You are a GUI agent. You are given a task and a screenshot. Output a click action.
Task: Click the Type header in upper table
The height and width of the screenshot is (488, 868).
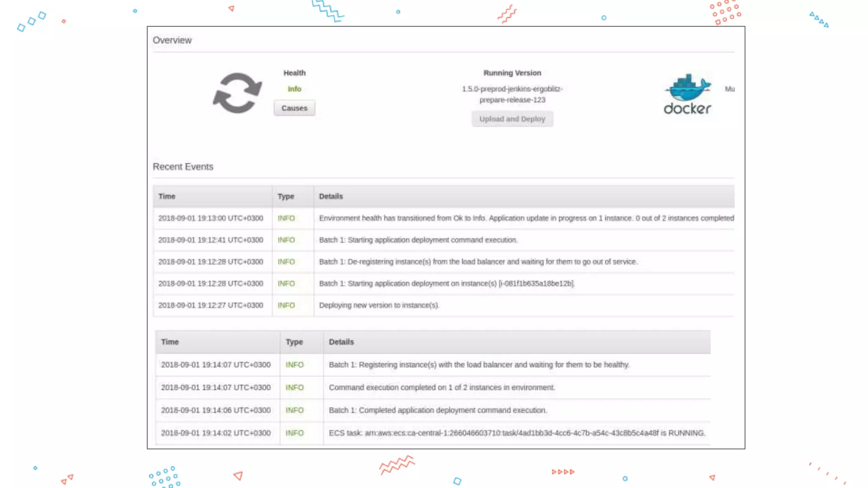pyautogui.click(x=286, y=196)
